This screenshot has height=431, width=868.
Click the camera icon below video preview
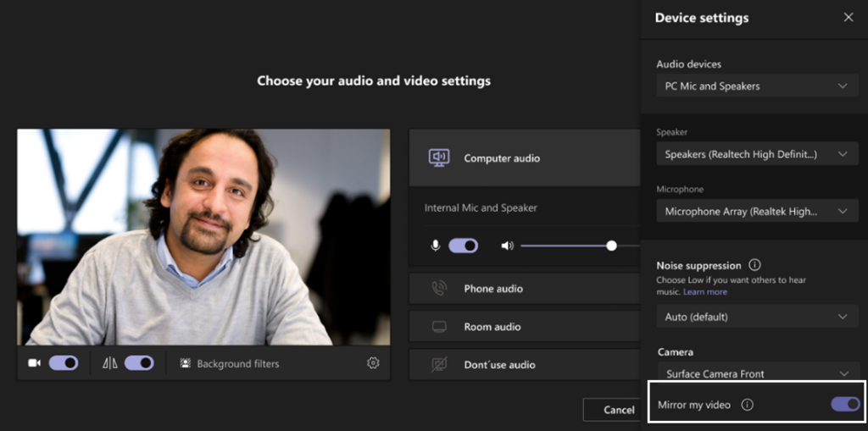click(35, 363)
